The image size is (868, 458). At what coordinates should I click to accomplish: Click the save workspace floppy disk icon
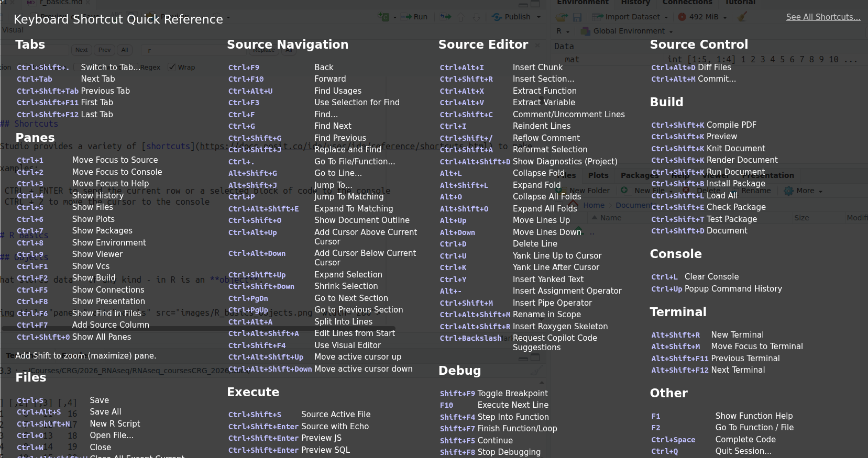point(577,17)
